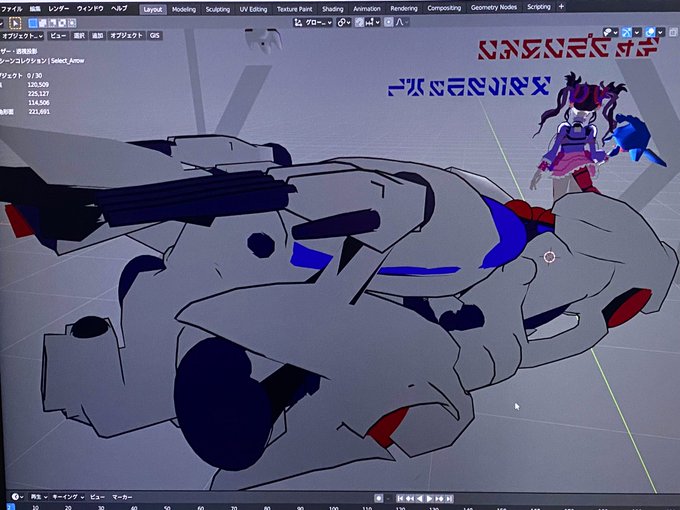
Task: Choose the Intersect selection mode icon
Action: [x=72, y=23]
